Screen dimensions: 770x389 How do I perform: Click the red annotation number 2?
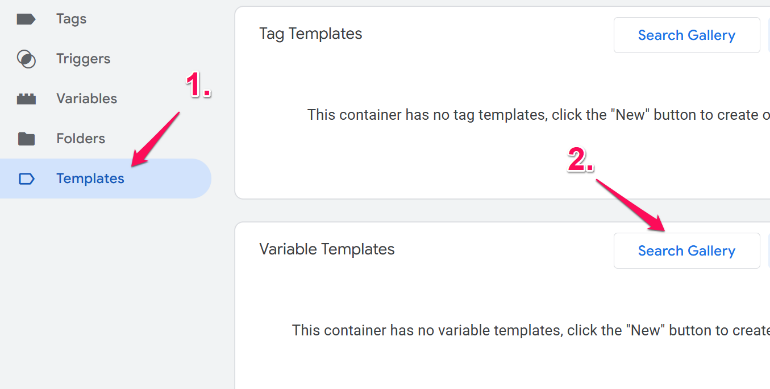[580, 160]
